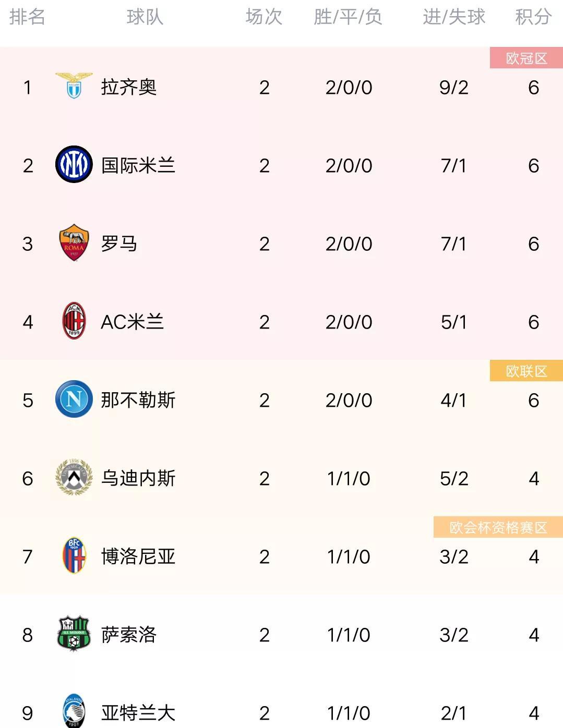Click the Bologna BFC shield icon
The height and width of the screenshot is (728, 563).
pyautogui.click(x=74, y=556)
